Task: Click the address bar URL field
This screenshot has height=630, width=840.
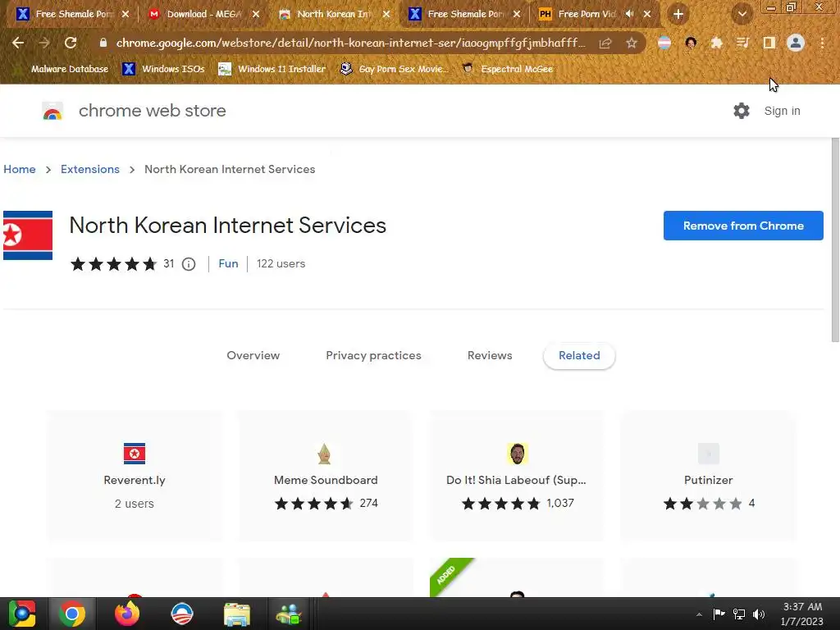Action: click(x=350, y=43)
